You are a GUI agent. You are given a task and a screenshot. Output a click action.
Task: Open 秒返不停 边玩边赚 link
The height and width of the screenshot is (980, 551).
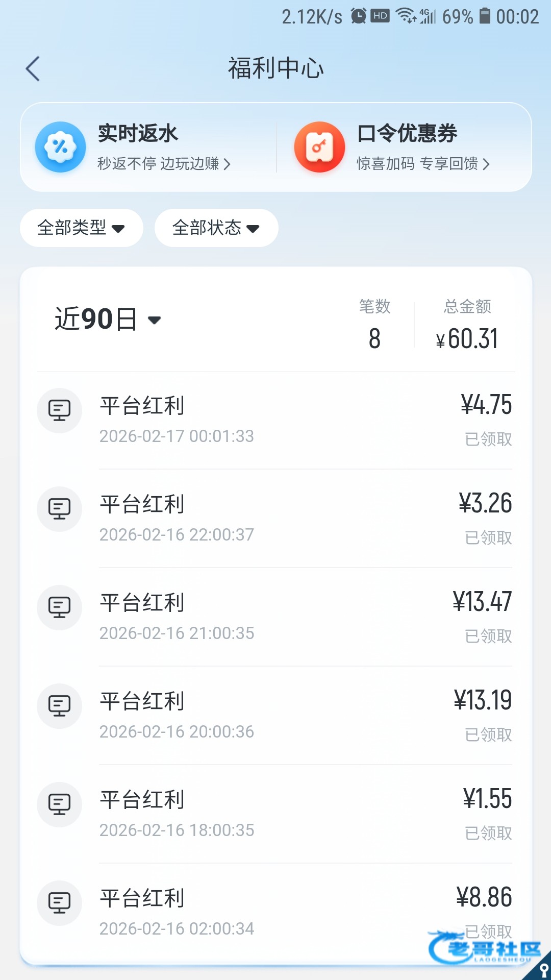pos(164,164)
